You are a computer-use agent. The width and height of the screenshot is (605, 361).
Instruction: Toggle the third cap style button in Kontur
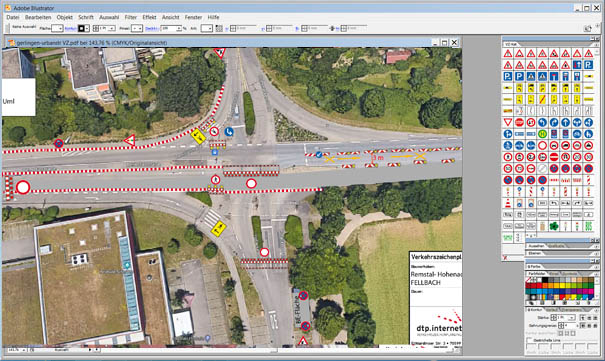coord(596,317)
